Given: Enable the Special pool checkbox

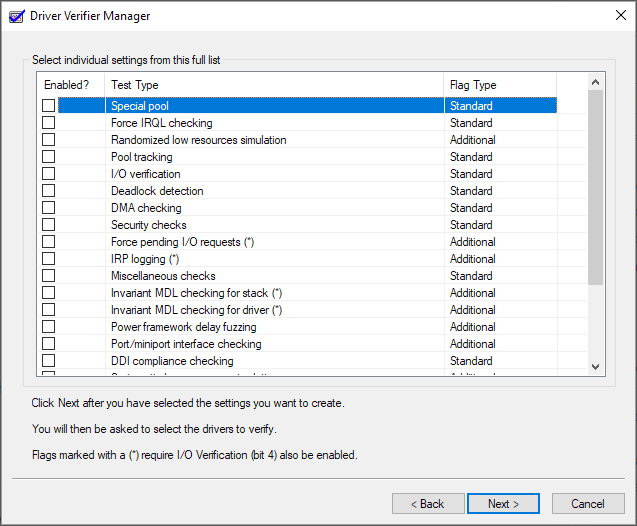Looking at the screenshot, I should tap(48, 106).
